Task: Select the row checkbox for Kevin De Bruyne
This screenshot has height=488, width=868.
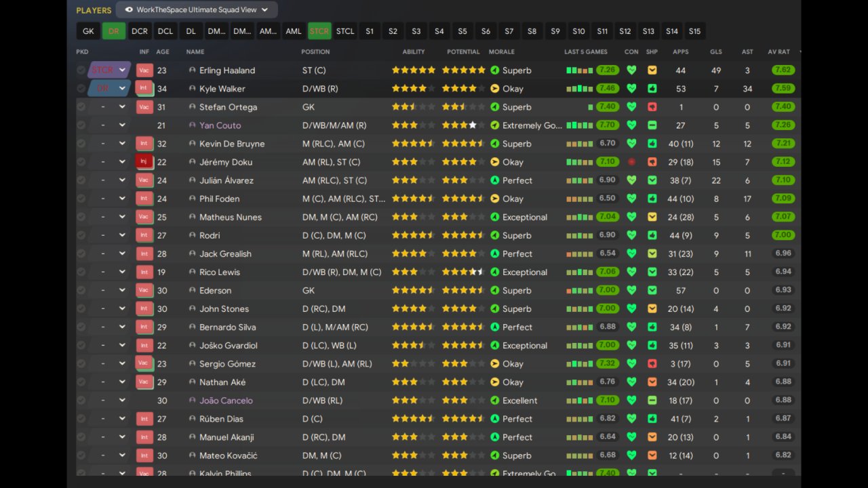Action: [x=81, y=144]
